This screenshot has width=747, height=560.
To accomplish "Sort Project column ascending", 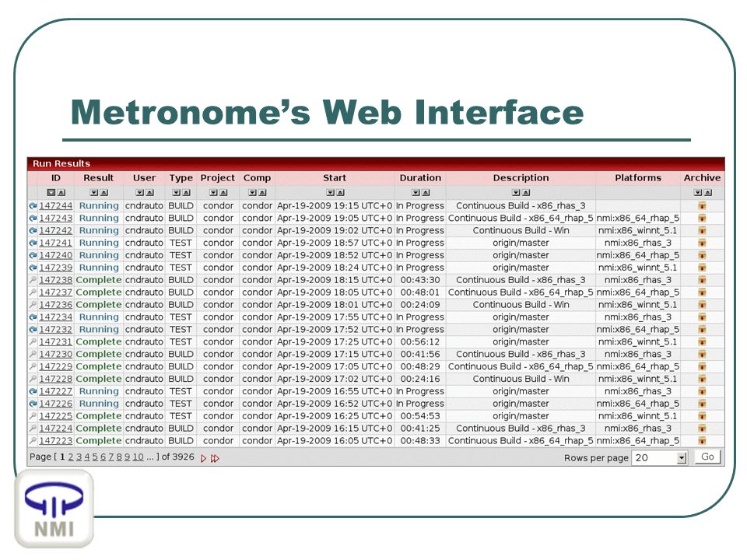I will click(223, 193).
